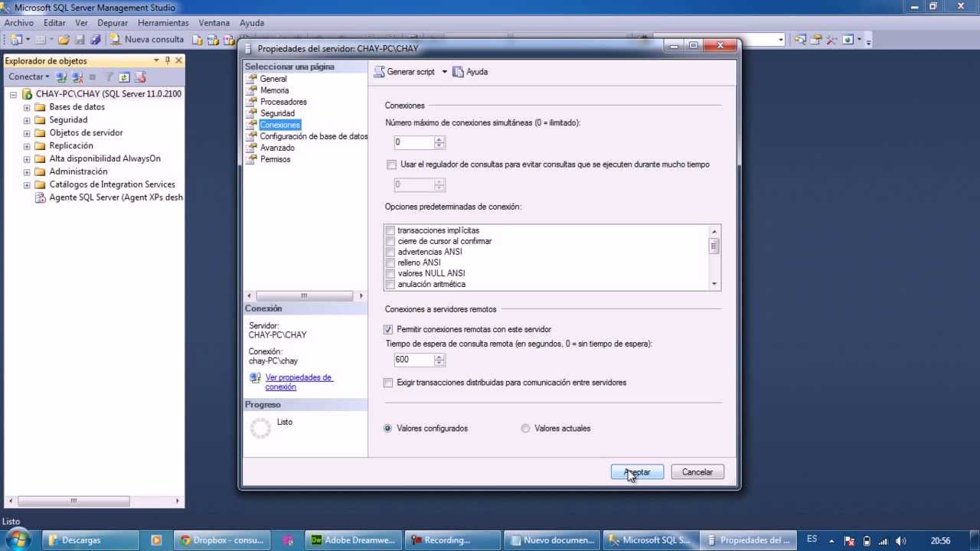This screenshot has height=551, width=980.
Task: Click the new project icon in main toolbar
Action: [x=16, y=39]
